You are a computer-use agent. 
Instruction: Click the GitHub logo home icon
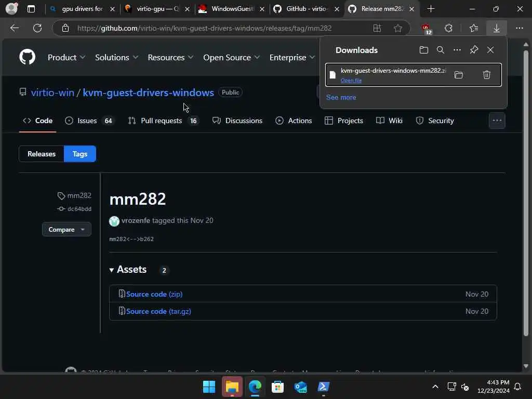point(27,57)
